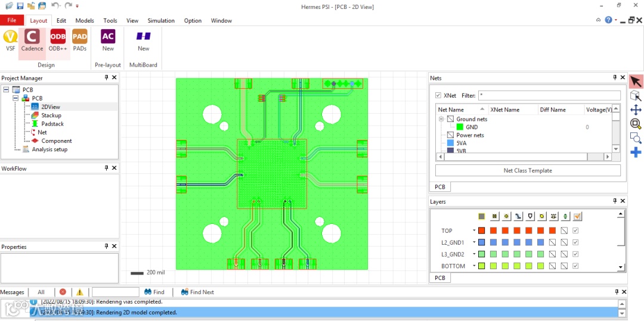Viewport: 644px width, 321px height.
Task: Open the File menu
Action: tap(12, 20)
